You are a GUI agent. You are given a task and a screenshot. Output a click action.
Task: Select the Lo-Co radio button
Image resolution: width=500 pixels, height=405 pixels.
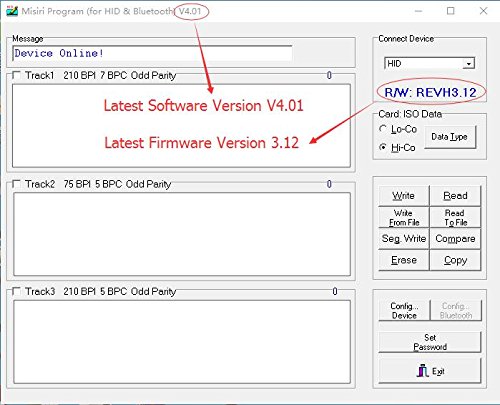click(383, 129)
